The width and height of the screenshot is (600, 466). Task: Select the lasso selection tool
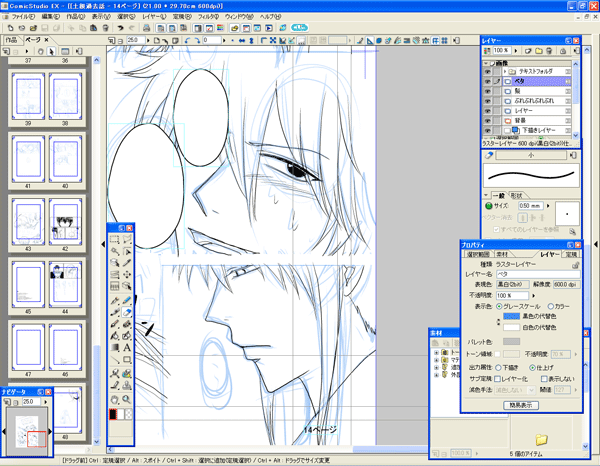[127, 240]
